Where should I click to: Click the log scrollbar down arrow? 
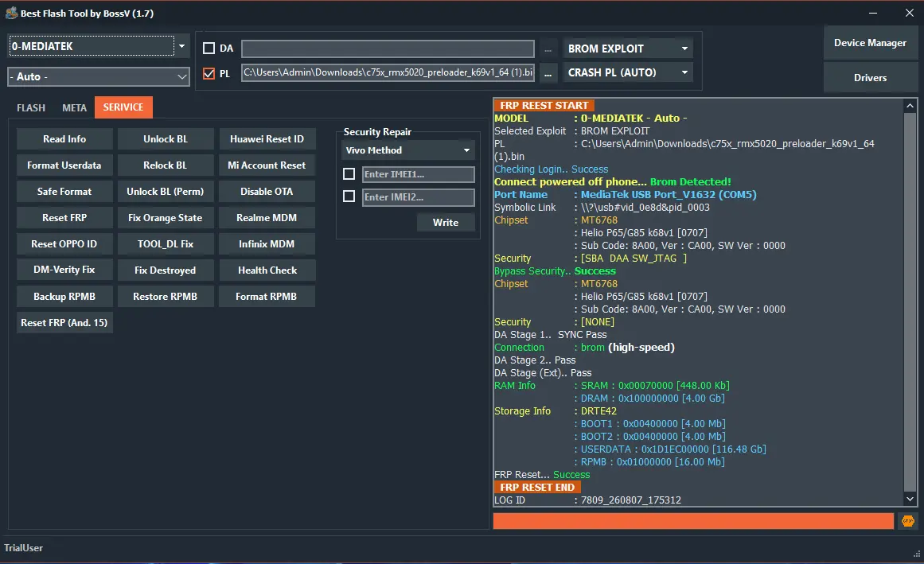(910, 499)
